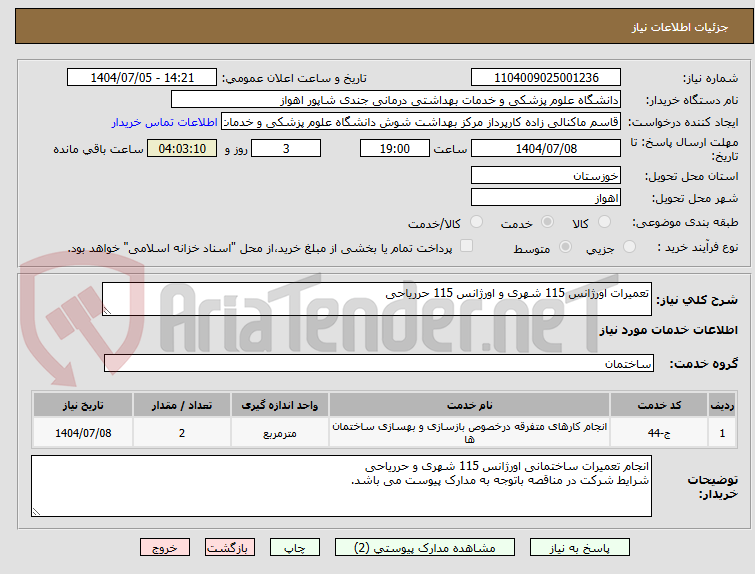
Task: Click the واحد اندازه گیری column header
Action: tap(280, 405)
